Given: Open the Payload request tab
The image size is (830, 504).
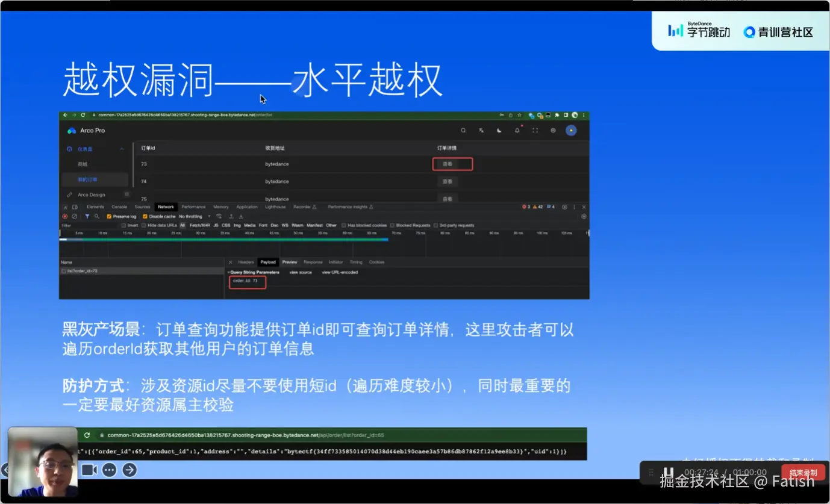Looking at the screenshot, I should 268,262.
